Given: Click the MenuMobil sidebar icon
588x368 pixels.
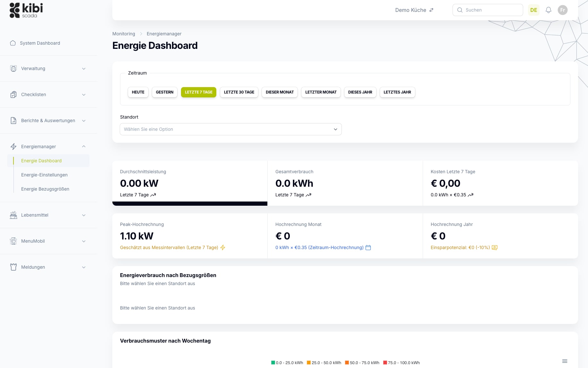Looking at the screenshot, I should click(13, 241).
